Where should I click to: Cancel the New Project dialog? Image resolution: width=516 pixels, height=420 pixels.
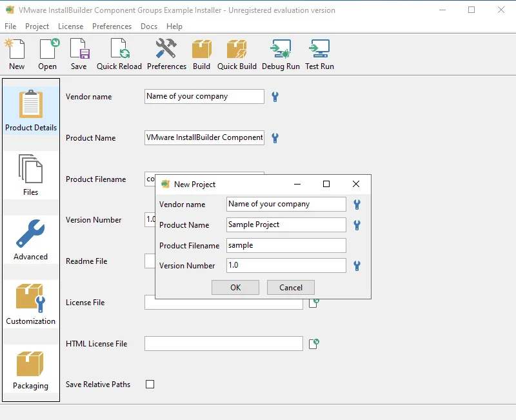(x=291, y=287)
